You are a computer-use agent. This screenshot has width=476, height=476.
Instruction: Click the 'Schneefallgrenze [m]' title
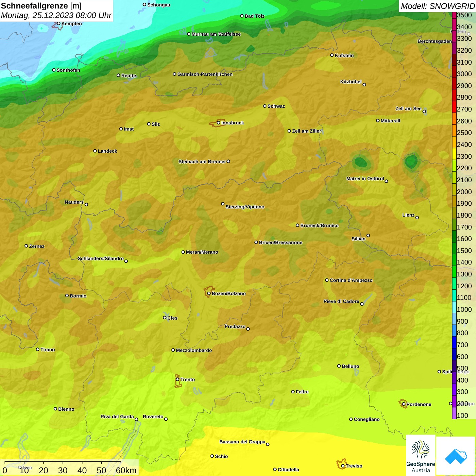[41, 6]
